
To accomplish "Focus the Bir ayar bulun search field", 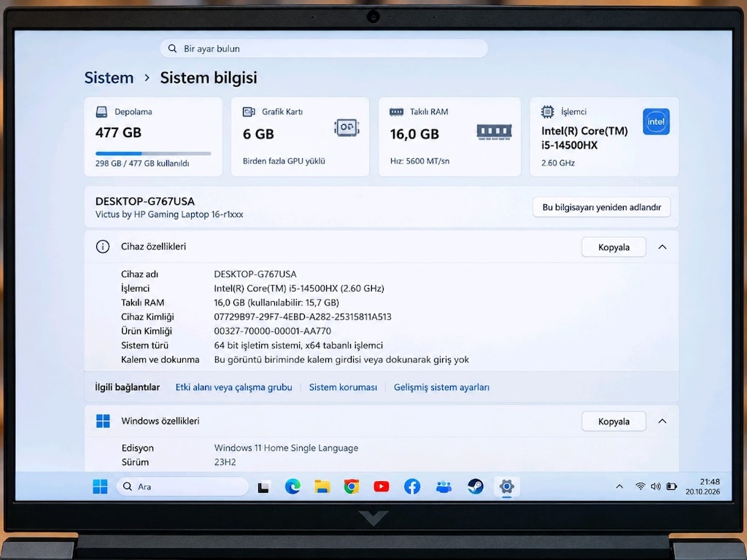I will point(324,49).
